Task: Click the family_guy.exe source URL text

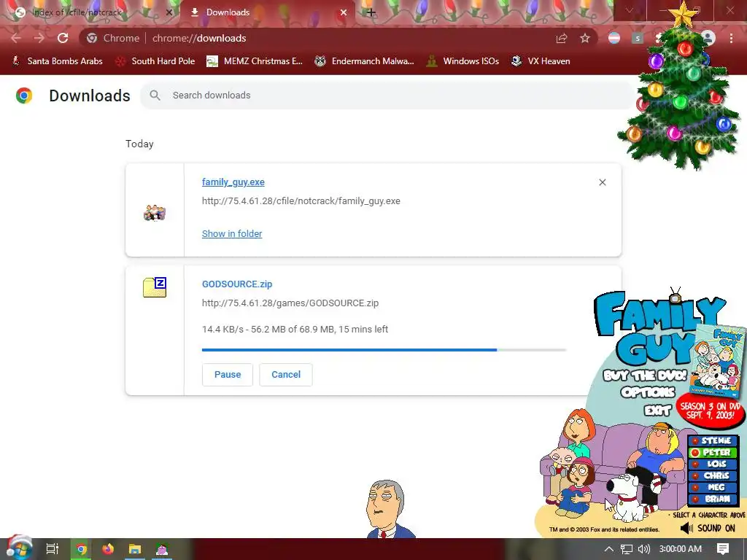Action: pos(301,201)
